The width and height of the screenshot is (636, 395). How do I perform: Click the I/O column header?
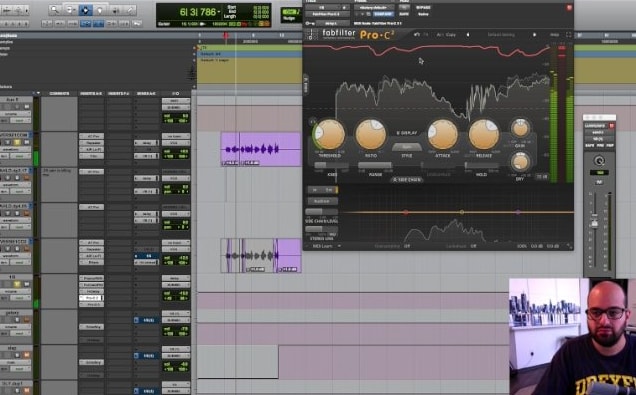point(176,94)
